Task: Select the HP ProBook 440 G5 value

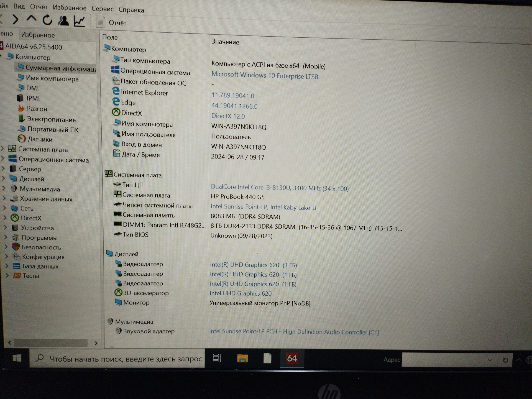Action: coord(238,197)
